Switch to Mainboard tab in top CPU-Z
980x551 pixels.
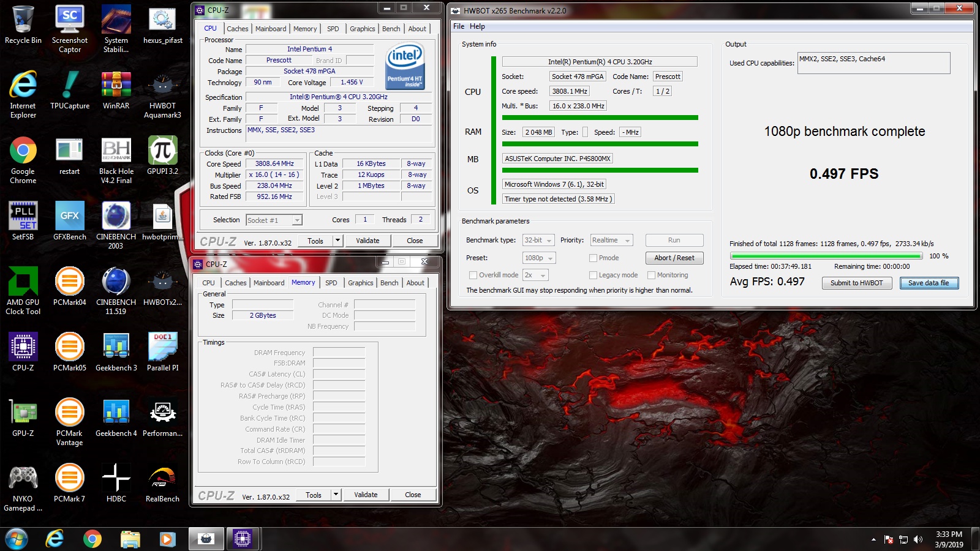pyautogui.click(x=271, y=29)
